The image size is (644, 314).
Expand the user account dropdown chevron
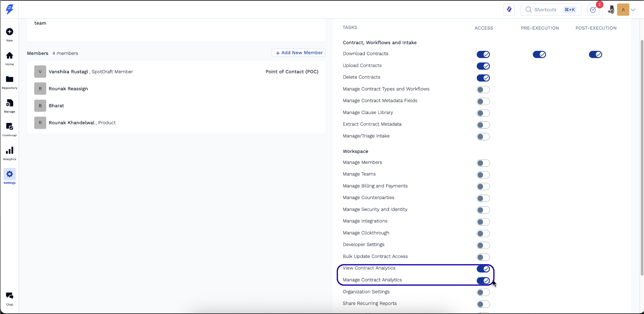633,10
